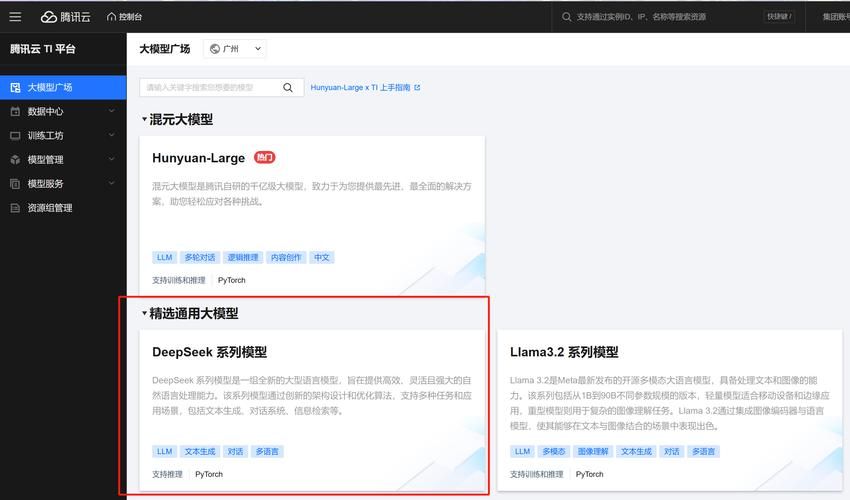Click 支持训练和推理 on Hunyuan-Large card
This screenshot has height=500, width=850.
[x=178, y=280]
